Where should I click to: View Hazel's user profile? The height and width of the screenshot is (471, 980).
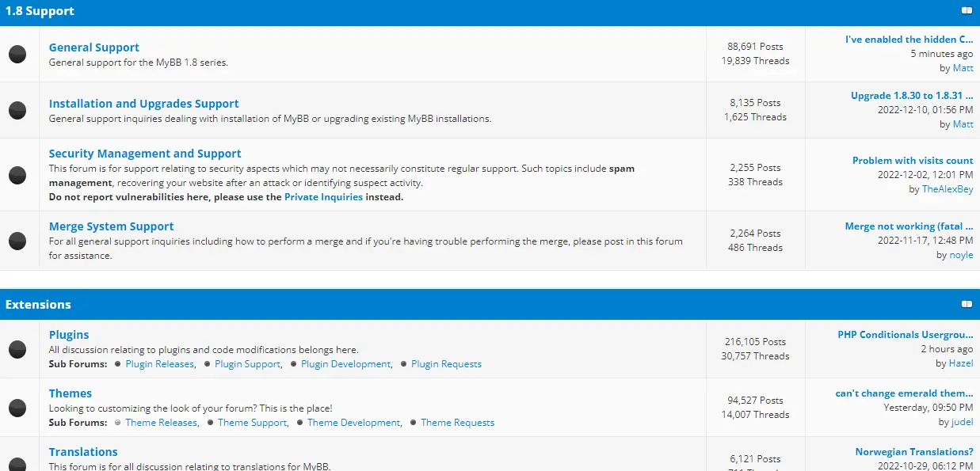point(961,363)
